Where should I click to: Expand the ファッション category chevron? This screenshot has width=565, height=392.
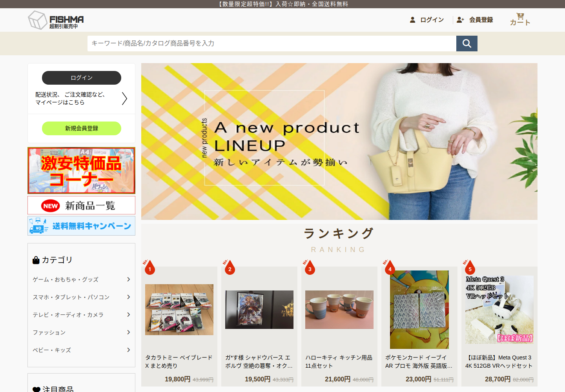128,332
